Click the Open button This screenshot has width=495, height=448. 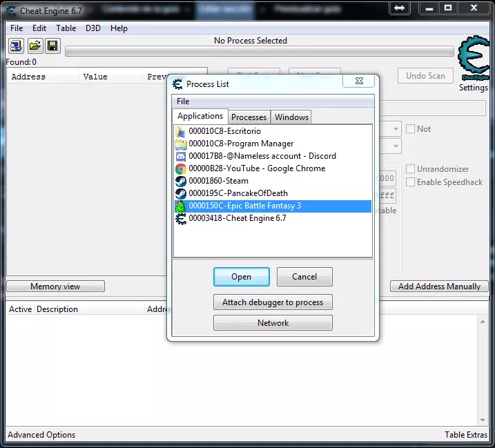click(242, 277)
